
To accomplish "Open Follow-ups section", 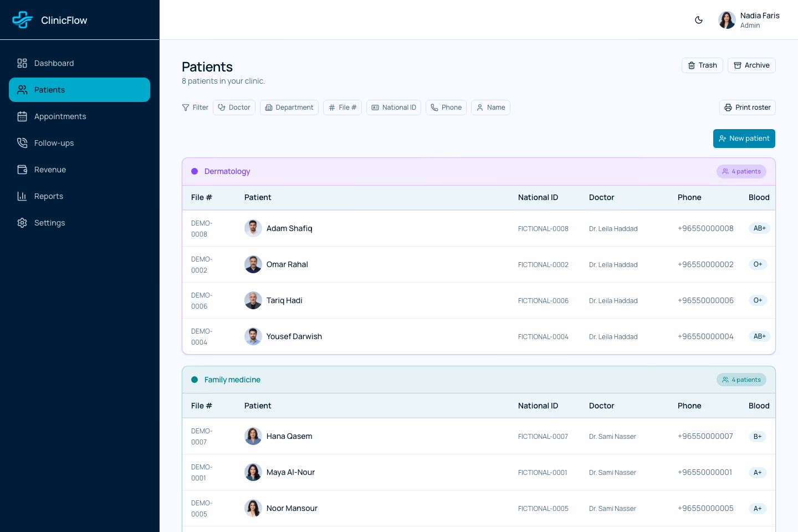I will click(x=80, y=143).
